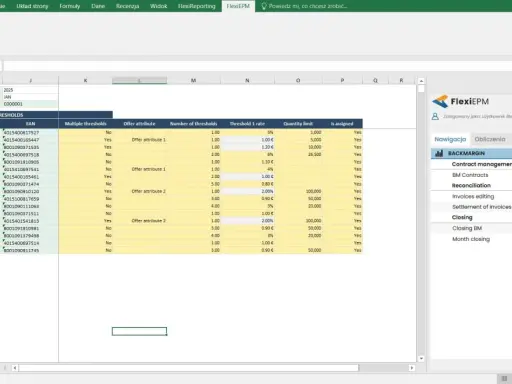Click the formula bar input

click(257, 66)
